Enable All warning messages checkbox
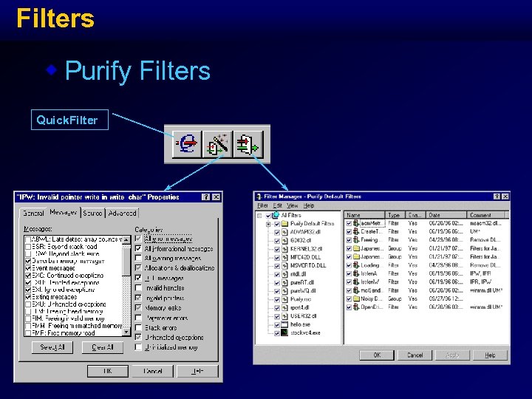 point(138,258)
